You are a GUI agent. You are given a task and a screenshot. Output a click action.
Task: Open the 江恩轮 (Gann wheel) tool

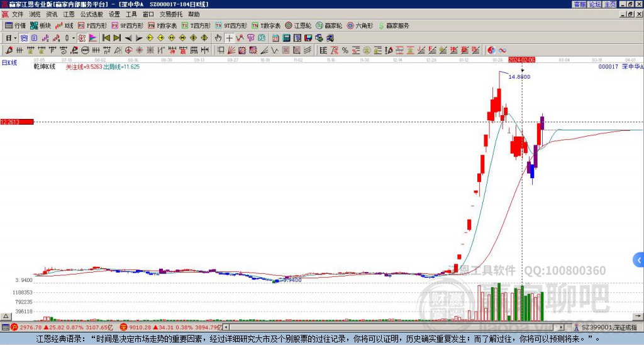pos(298,25)
